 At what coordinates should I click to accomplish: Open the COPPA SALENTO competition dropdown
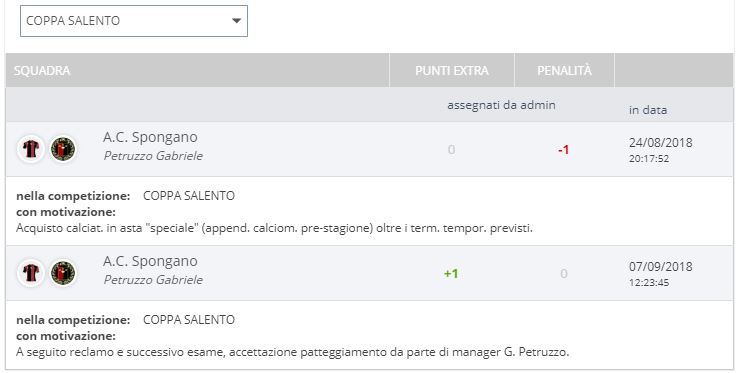tap(134, 21)
